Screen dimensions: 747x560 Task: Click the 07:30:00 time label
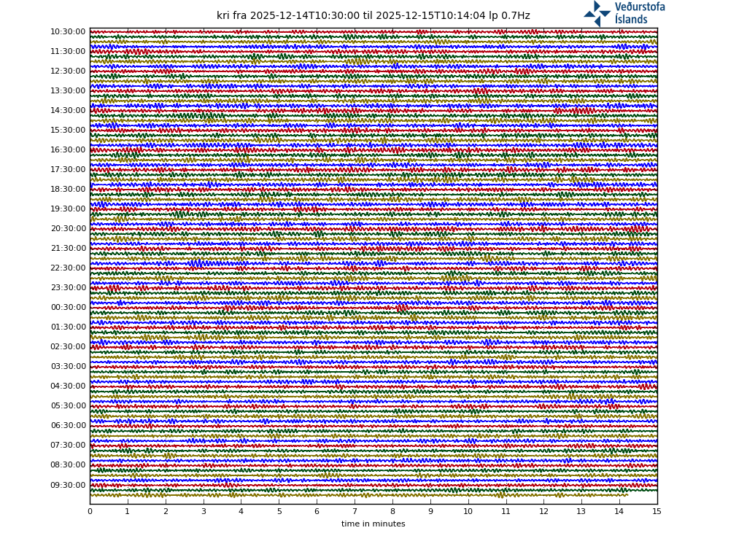pyautogui.click(x=68, y=446)
